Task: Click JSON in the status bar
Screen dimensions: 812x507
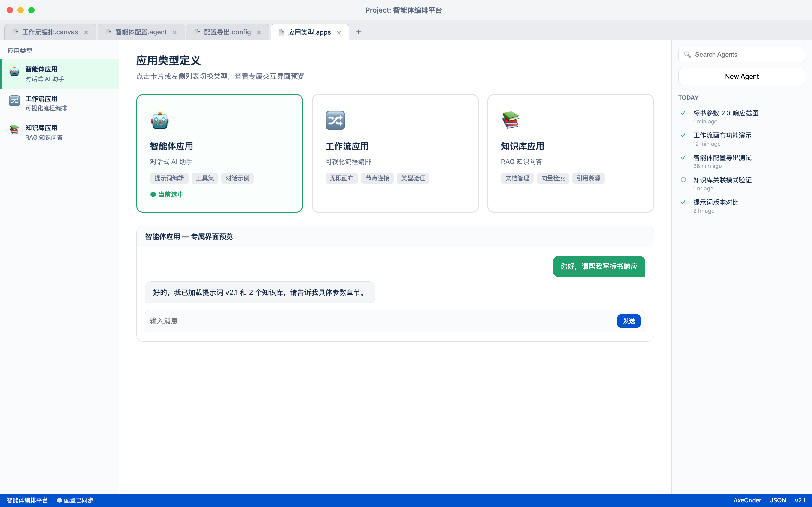Action: pos(778,500)
